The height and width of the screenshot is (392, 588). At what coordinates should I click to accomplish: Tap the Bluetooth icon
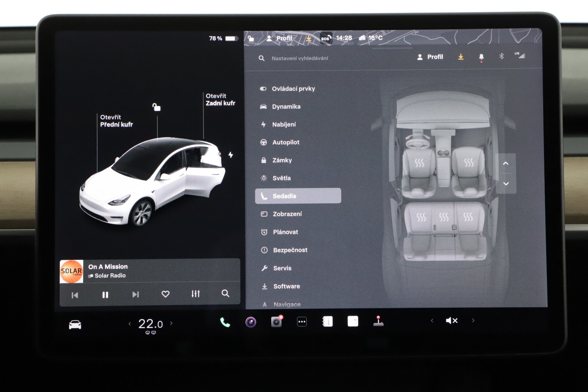(501, 56)
